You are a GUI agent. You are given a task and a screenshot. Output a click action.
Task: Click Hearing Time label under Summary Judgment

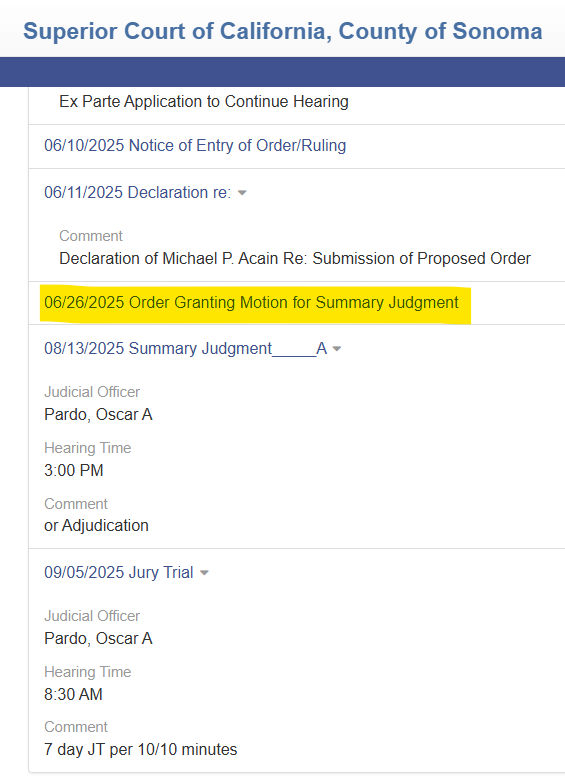[87, 448]
